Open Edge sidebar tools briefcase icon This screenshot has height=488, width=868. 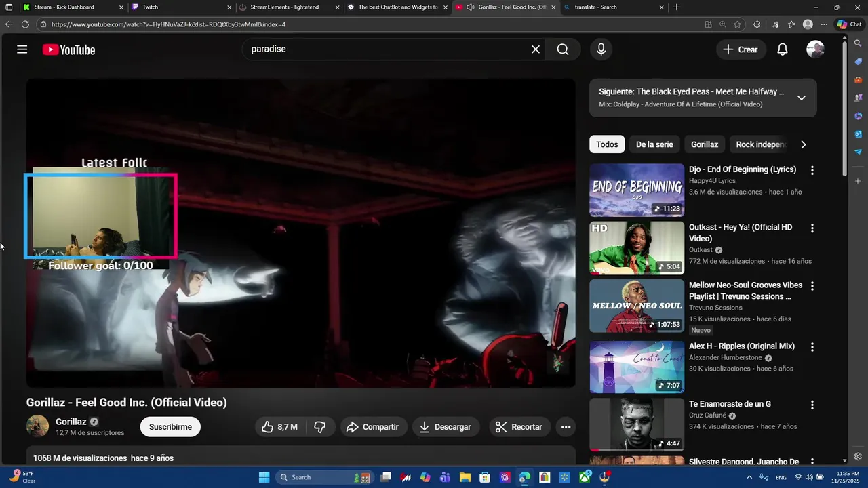[858, 80]
